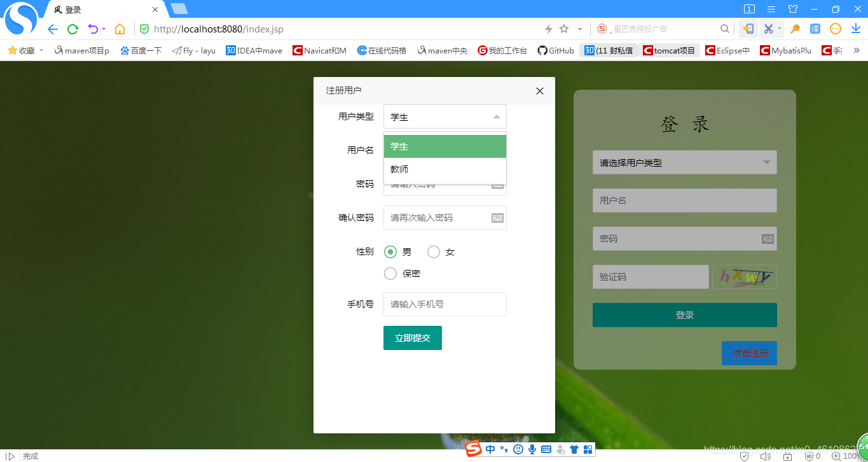Toggle the IME 中 Chinese/English mode
This screenshot has height=462, width=868.
tap(490, 449)
